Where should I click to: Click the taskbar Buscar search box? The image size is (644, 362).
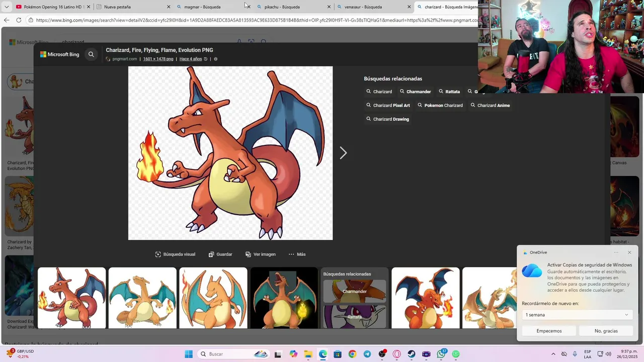233,354
